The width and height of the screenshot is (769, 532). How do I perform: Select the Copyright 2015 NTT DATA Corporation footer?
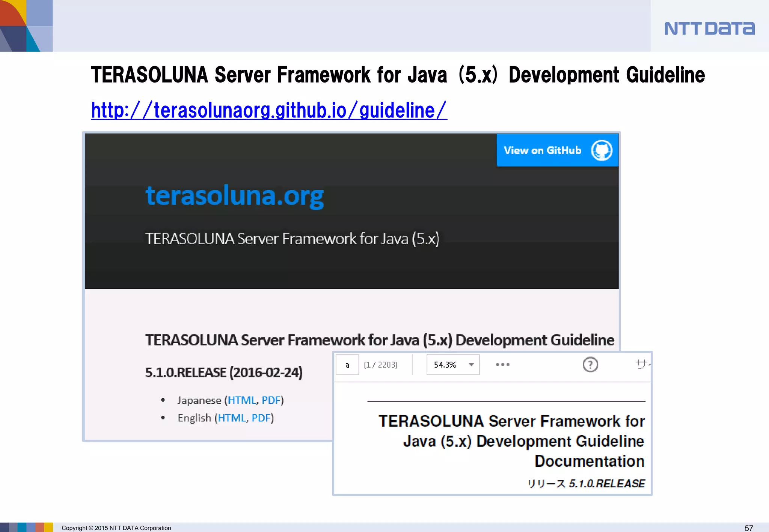pyautogui.click(x=116, y=528)
